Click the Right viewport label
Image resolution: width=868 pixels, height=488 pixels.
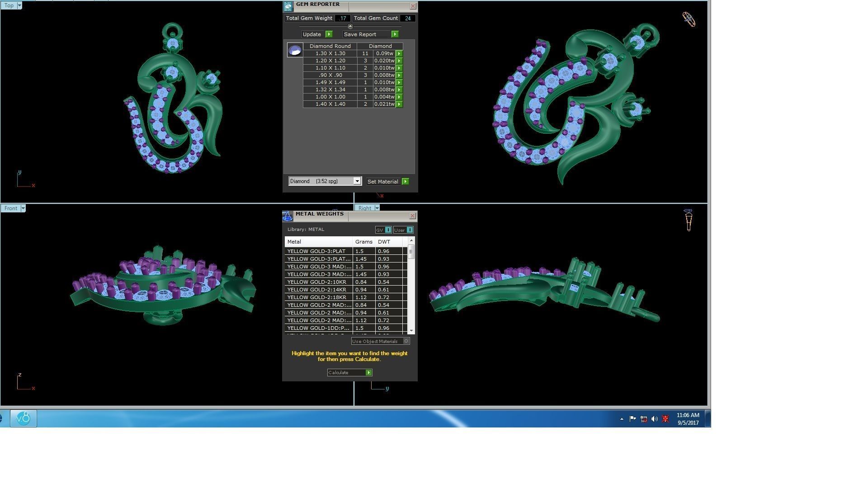coord(364,208)
